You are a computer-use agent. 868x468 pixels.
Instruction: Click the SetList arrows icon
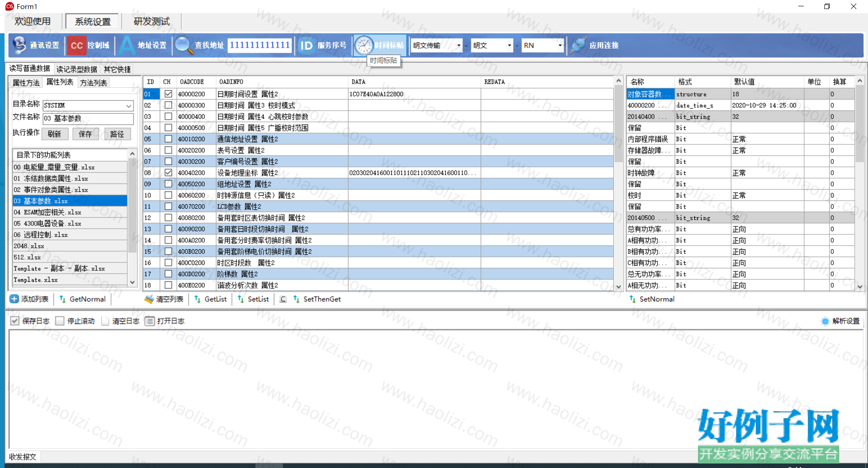241,299
